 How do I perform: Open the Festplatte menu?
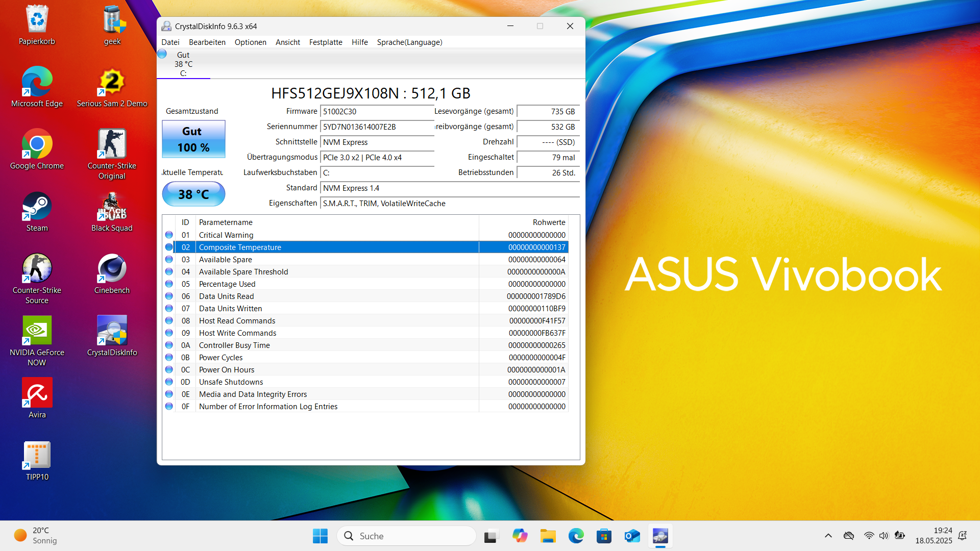(x=325, y=42)
